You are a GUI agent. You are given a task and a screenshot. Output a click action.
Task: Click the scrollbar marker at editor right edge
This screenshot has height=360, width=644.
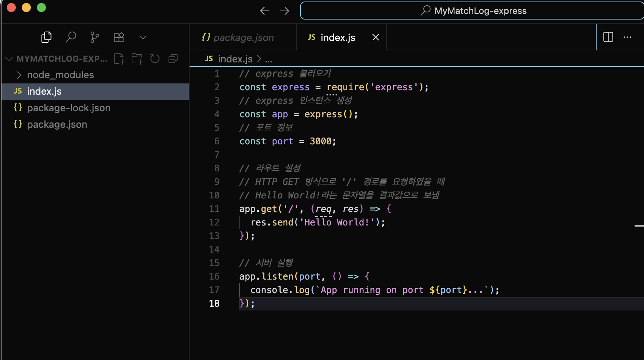639,225
